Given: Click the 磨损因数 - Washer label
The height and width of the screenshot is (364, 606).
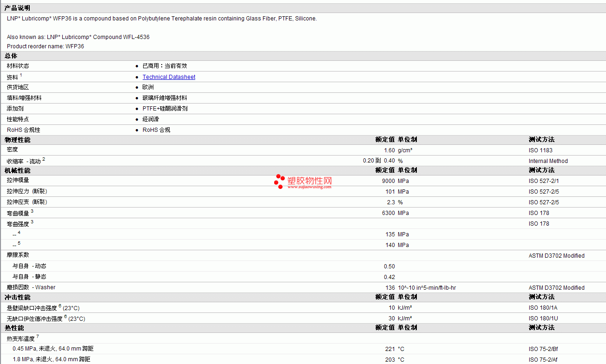Looking at the screenshot, I should pos(31,287).
